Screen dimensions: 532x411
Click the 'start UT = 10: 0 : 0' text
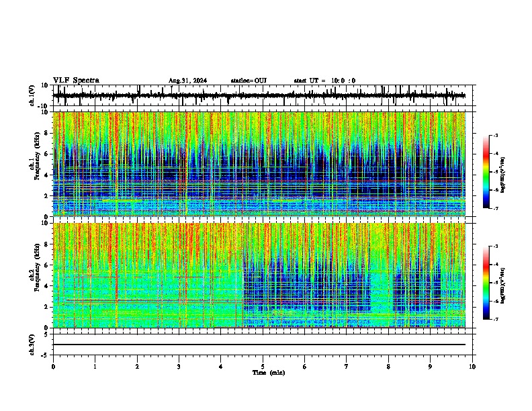tap(324, 81)
